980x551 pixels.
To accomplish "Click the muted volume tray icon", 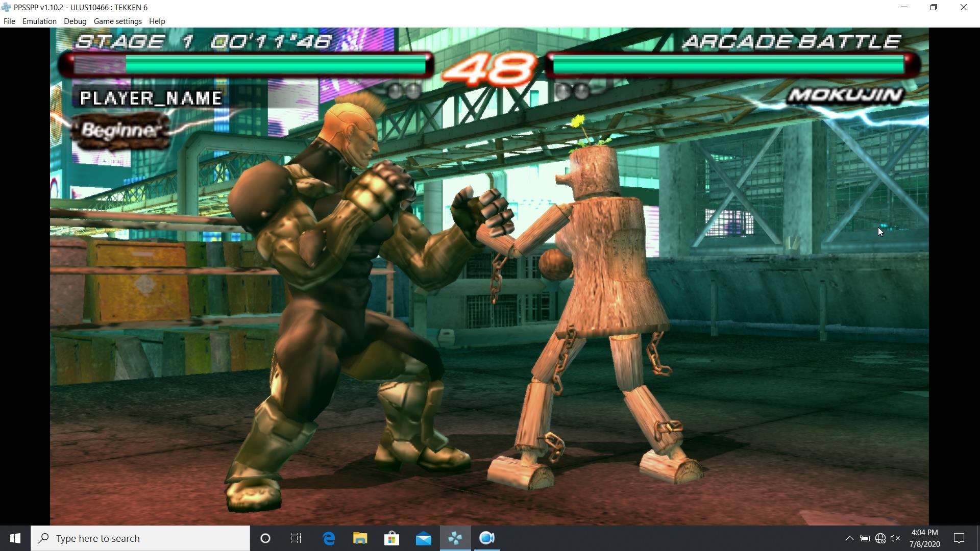I will click(895, 538).
